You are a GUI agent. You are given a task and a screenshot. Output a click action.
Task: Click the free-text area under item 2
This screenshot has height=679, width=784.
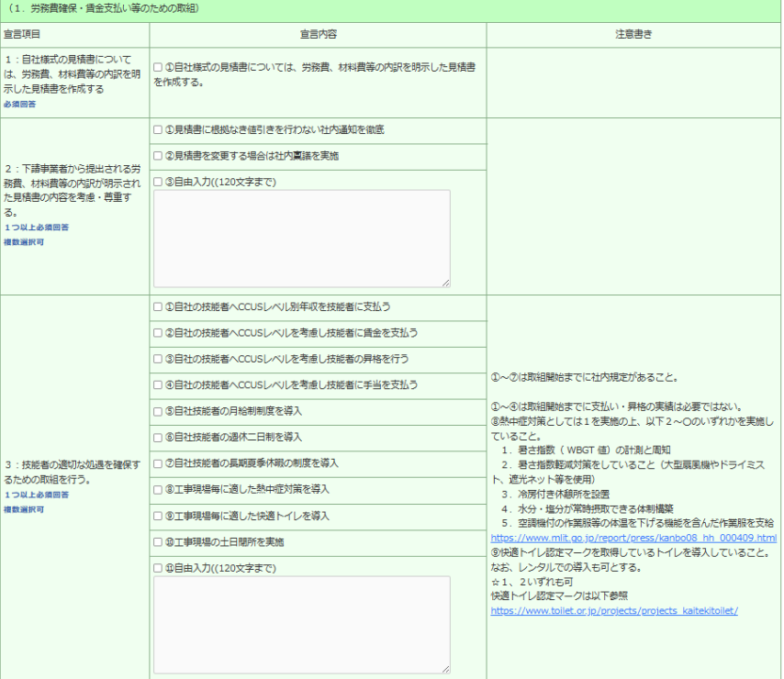coord(301,239)
